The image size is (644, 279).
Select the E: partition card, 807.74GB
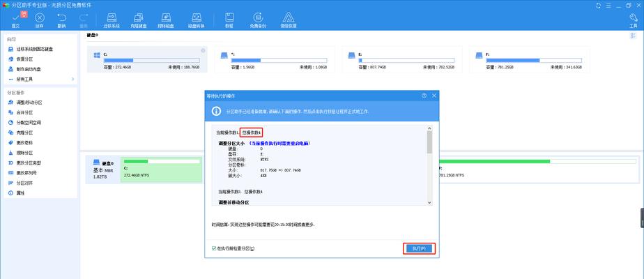pos(401,59)
